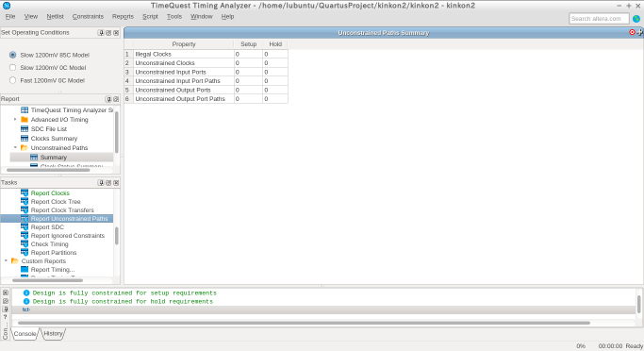
Task: Click the Clocks Summary table icon
Action: pyautogui.click(x=25, y=138)
